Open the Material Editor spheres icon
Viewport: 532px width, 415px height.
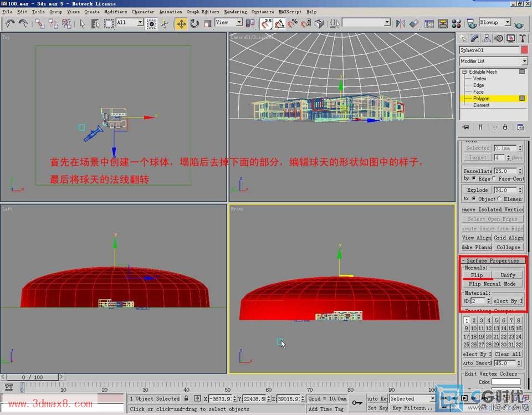pos(456,23)
